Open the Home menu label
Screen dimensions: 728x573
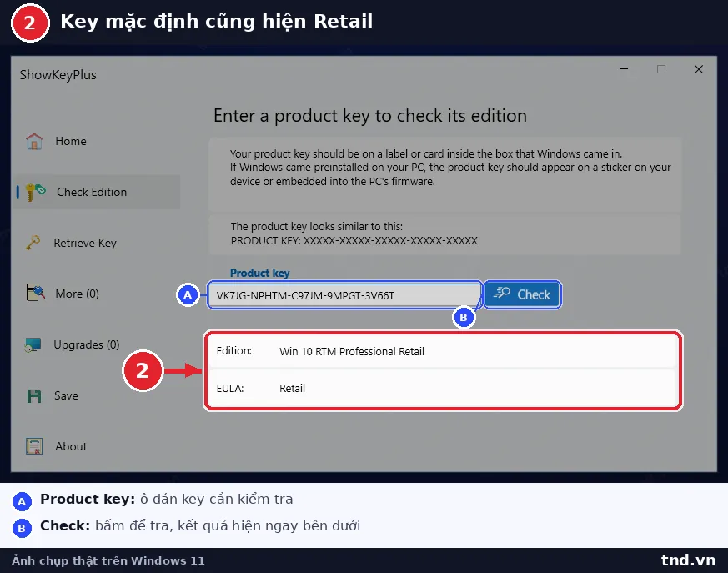[71, 141]
